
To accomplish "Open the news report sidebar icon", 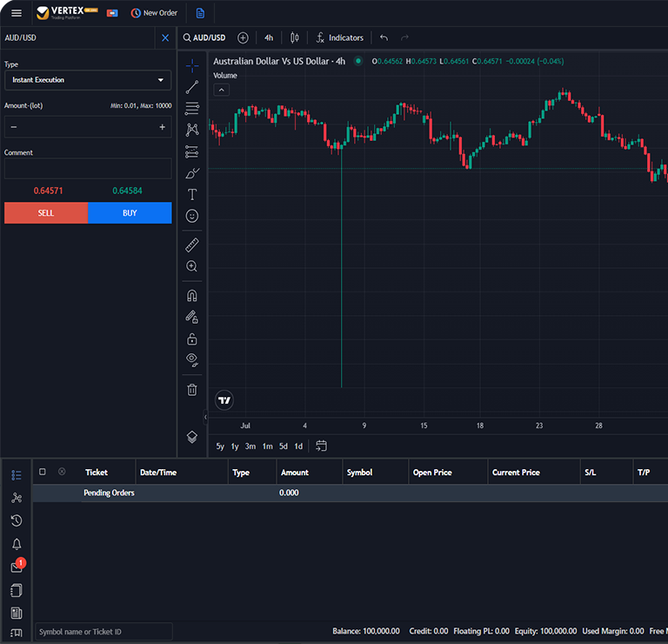I will tap(17, 613).
